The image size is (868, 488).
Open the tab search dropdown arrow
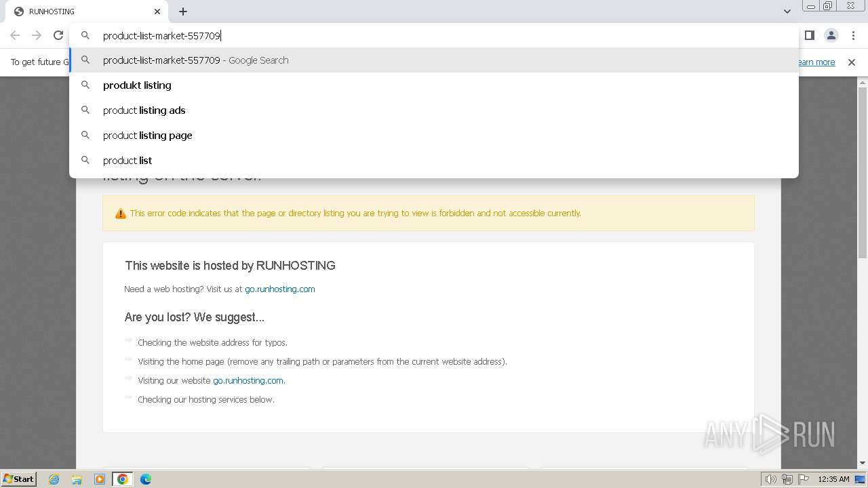(x=787, y=12)
